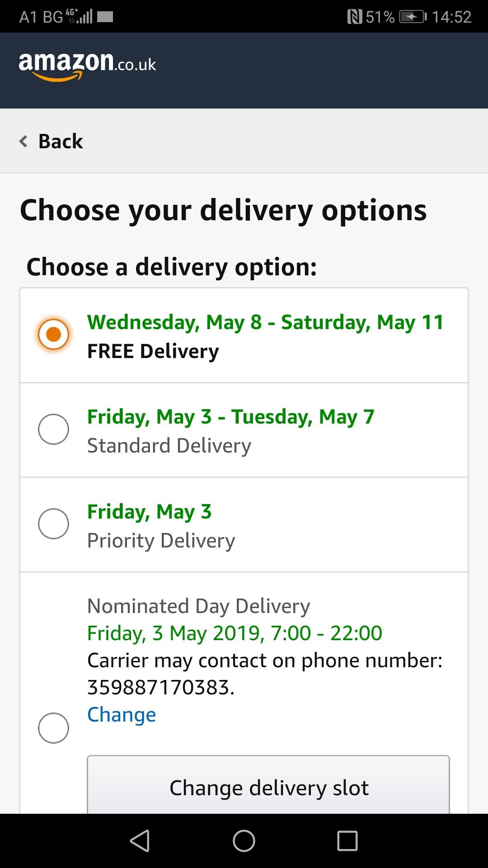This screenshot has width=488, height=868.
Task: Tap Friday, May 3 - Tuesday, May 7 option
Action: coord(230,417)
